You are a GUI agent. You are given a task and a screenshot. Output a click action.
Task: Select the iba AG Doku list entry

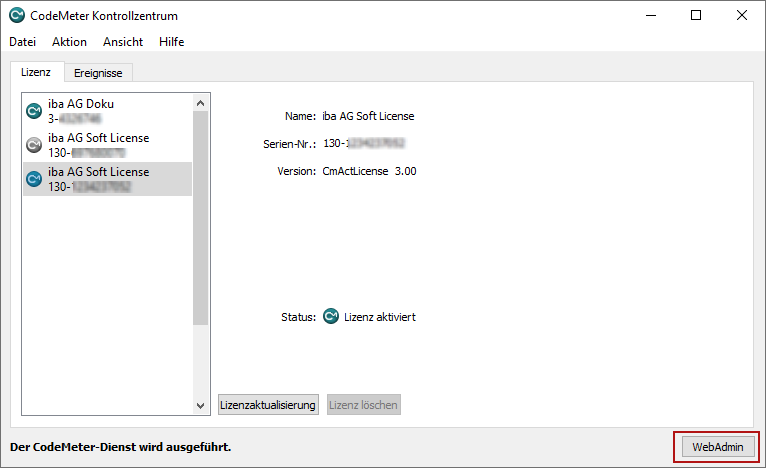107,111
